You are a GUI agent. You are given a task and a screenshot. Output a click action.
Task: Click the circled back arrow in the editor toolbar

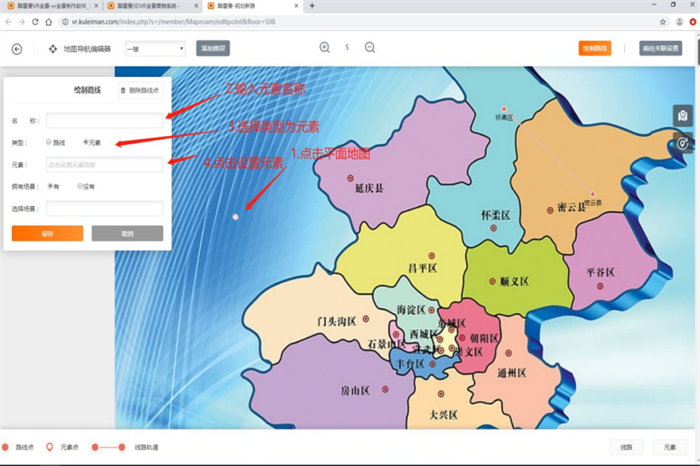click(17, 49)
